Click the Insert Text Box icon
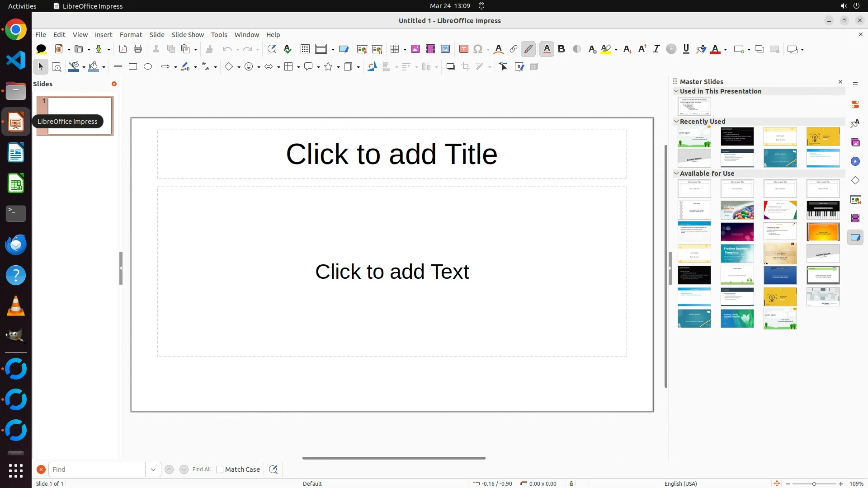 click(x=463, y=49)
